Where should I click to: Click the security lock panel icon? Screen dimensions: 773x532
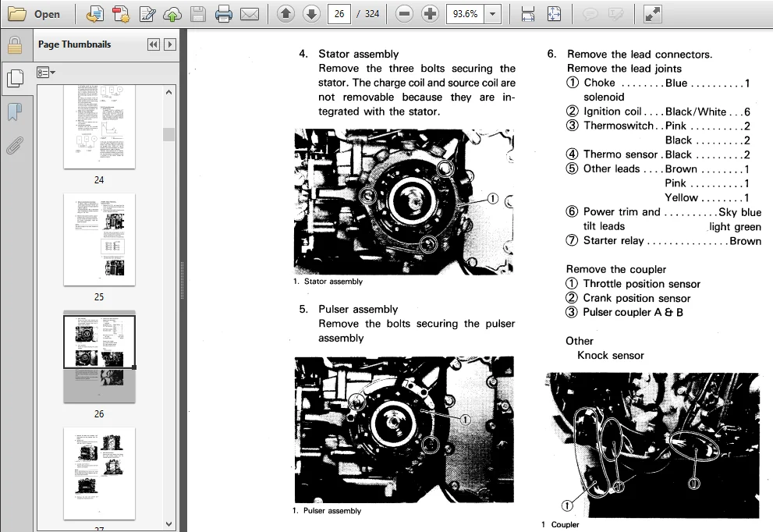pos(15,45)
